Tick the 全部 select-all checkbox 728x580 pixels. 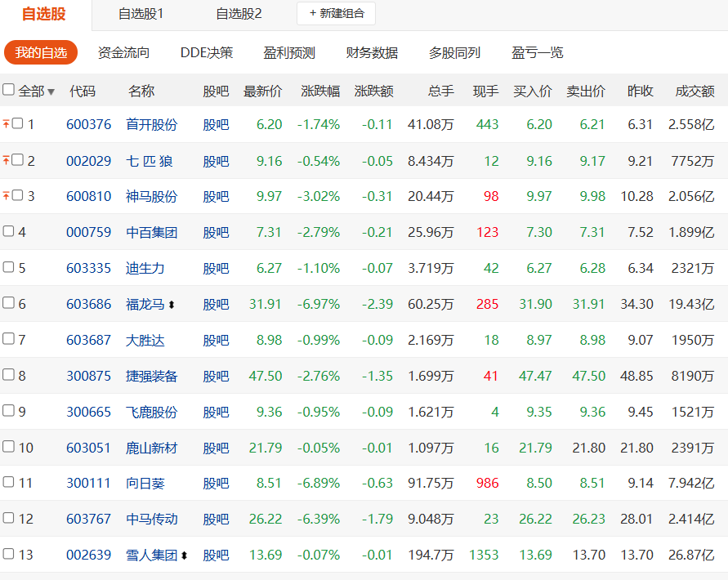coord(8,89)
